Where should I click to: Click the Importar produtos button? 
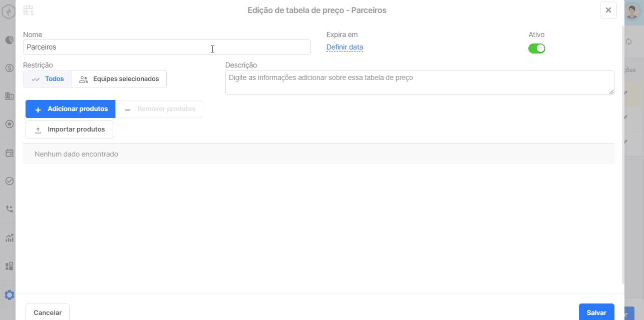[x=69, y=129]
